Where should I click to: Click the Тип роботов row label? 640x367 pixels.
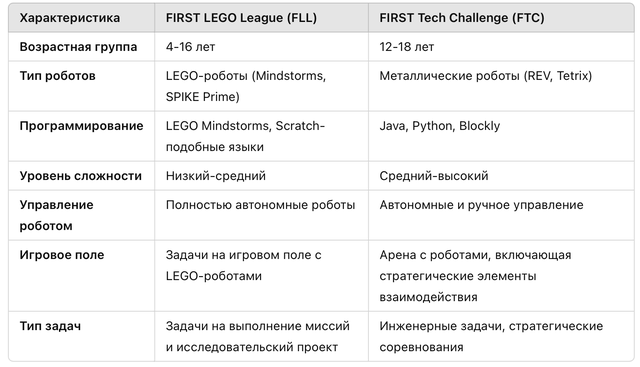click(58, 76)
